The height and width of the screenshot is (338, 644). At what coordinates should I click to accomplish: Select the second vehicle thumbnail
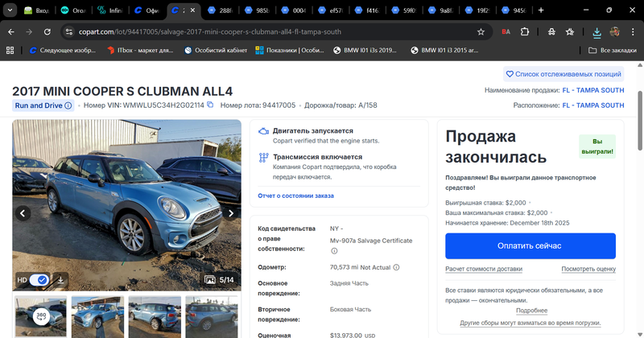(x=97, y=316)
